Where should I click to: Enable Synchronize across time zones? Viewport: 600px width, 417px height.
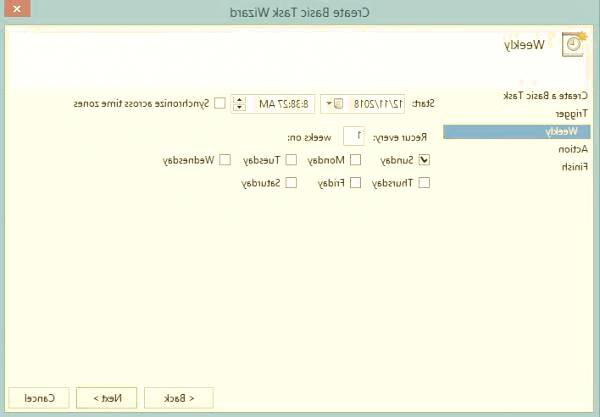coord(219,103)
